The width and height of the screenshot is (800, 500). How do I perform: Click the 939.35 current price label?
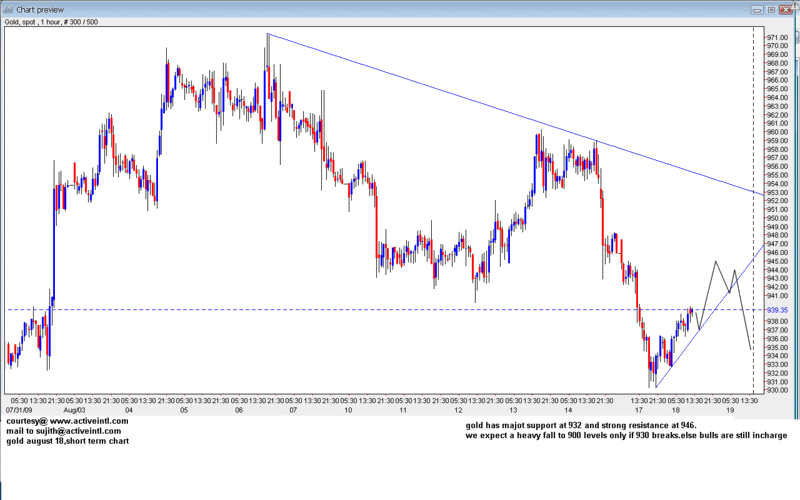click(777, 310)
